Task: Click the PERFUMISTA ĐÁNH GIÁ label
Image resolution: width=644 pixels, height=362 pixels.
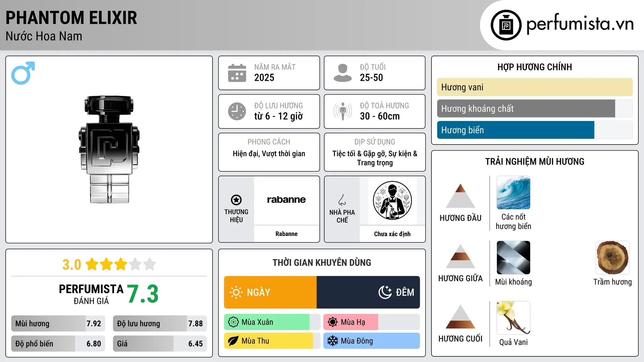Action: click(91, 294)
